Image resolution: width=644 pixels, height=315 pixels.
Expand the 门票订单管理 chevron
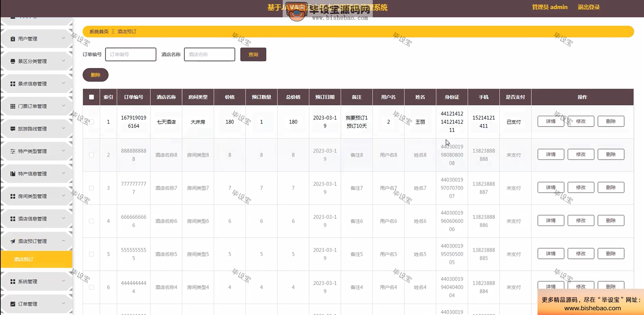pos(64,106)
